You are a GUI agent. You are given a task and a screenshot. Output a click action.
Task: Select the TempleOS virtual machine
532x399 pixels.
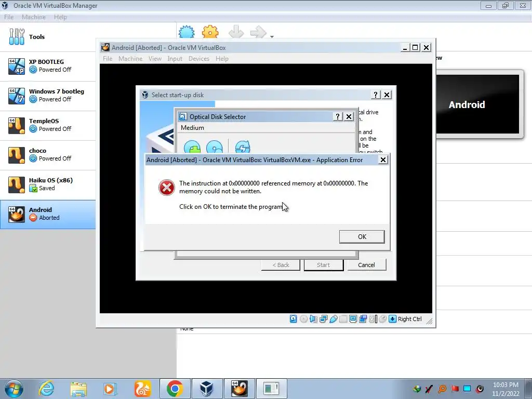(x=47, y=125)
